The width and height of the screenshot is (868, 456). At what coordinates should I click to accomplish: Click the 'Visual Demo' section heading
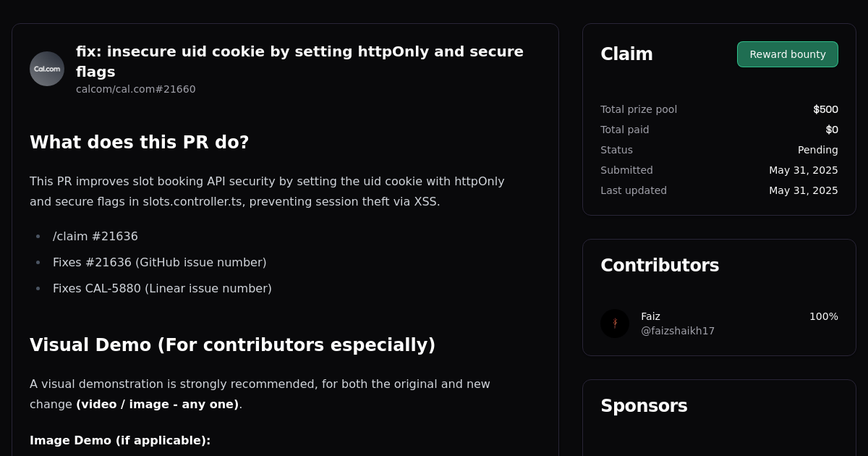coord(233,345)
